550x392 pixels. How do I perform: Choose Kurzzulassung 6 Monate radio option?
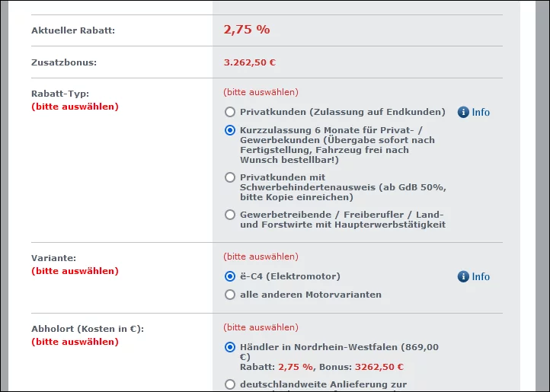click(x=230, y=130)
